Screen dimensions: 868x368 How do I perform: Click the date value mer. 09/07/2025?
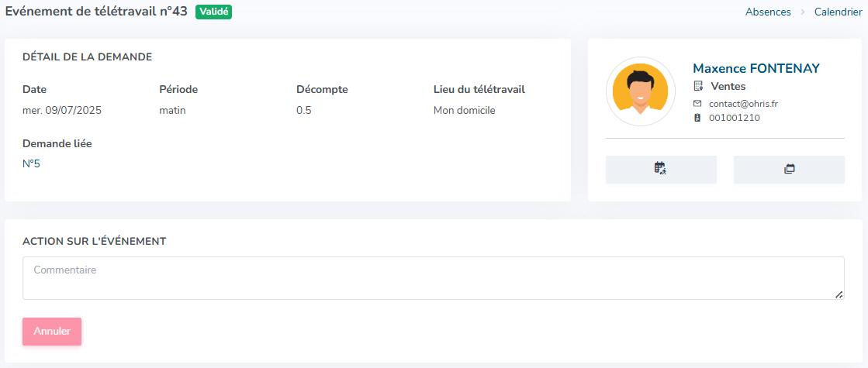click(62, 110)
